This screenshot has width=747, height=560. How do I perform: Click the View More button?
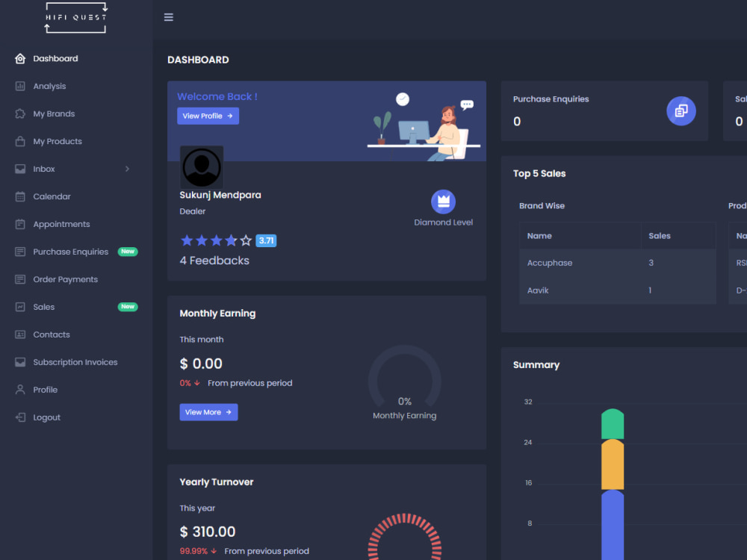(x=208, y=412)
